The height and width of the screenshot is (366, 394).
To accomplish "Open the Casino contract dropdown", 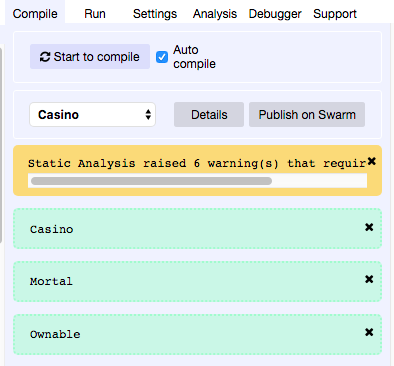I will click(x=92, y=115).
